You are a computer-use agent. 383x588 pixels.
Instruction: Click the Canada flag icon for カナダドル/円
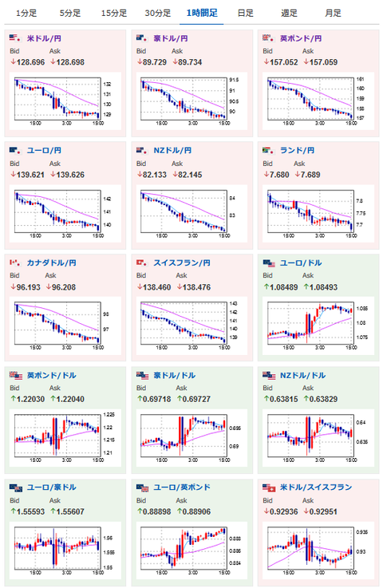pos(15,262)
